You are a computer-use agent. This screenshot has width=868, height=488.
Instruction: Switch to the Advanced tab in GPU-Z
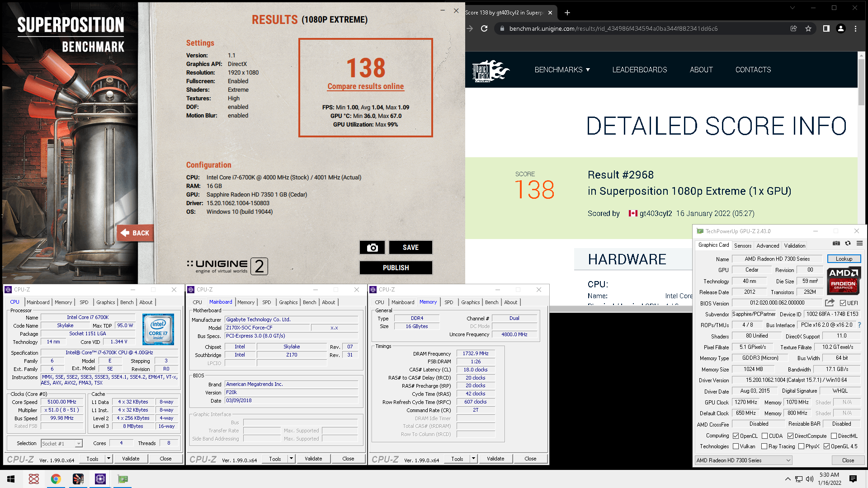(x=768, y=245)
